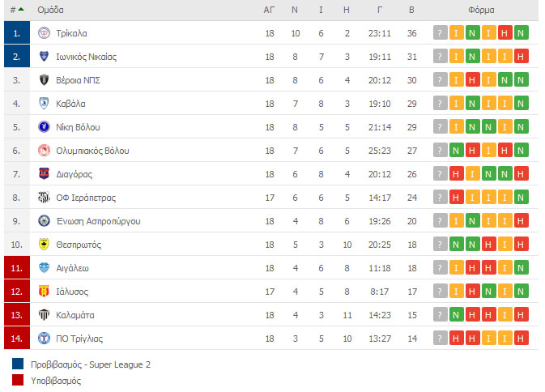Click the Φόρμα column header

click(481, 10)
